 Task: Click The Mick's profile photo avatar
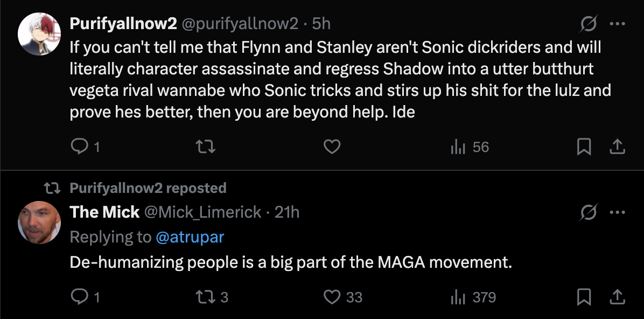[38, 222]
